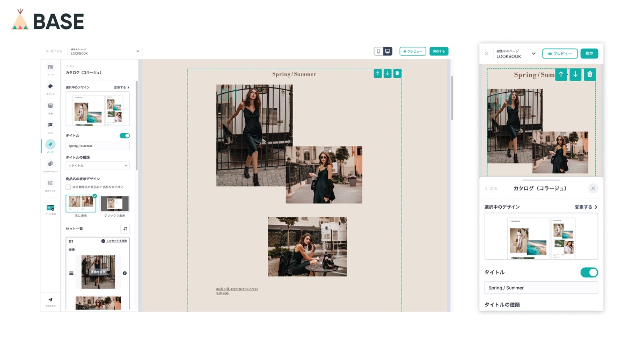This screenshot has height=338, width=644.
Task: Toggle the タイトル switch in left panel
Action: 125,136
